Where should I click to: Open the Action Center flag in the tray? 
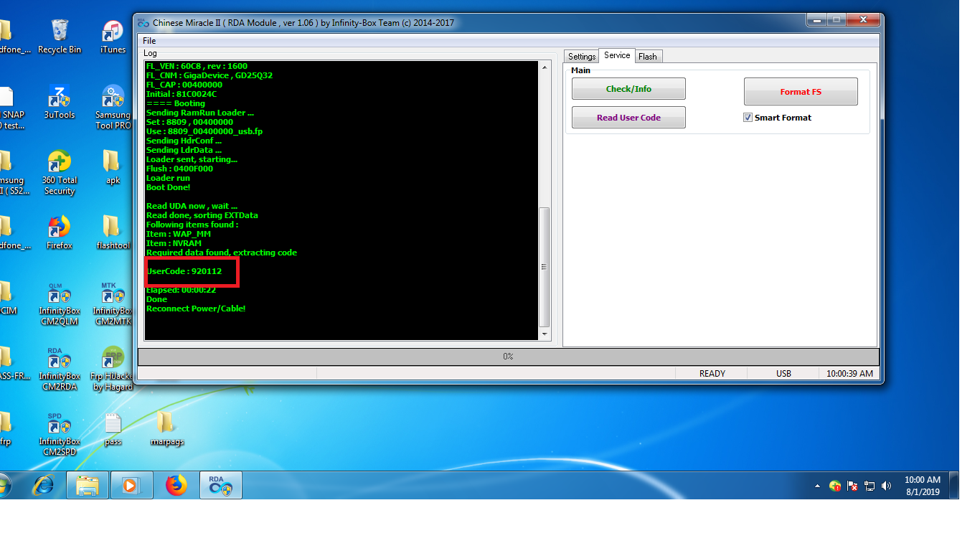coord(852,486)
